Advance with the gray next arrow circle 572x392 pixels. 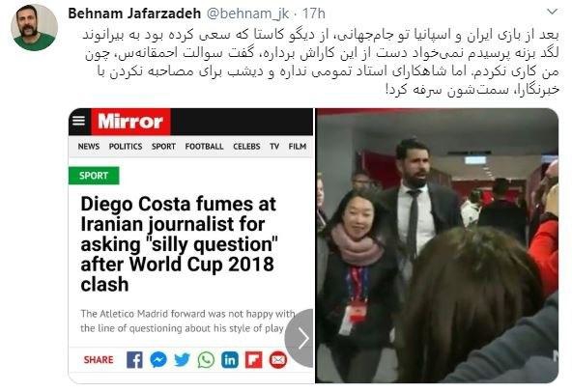tap(300, 338)
